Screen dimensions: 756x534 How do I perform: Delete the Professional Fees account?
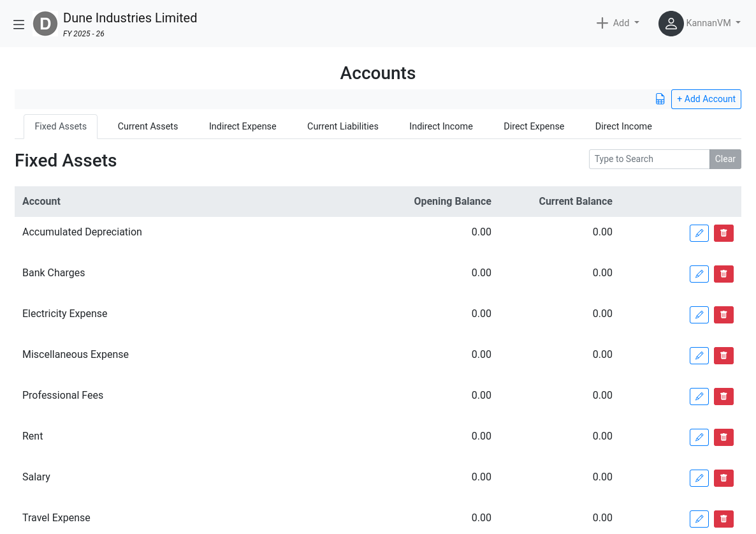(723, 397)
